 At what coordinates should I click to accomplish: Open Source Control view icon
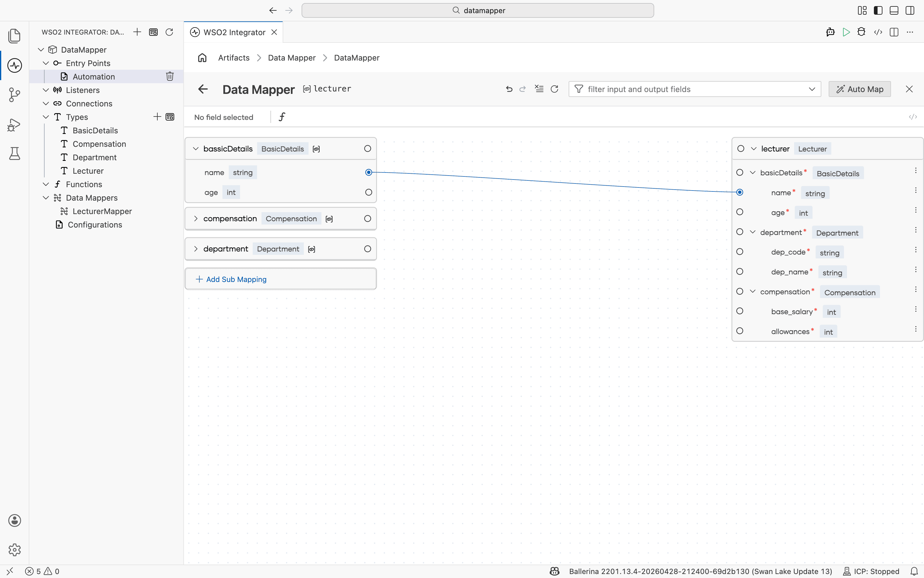pos(14,95)
